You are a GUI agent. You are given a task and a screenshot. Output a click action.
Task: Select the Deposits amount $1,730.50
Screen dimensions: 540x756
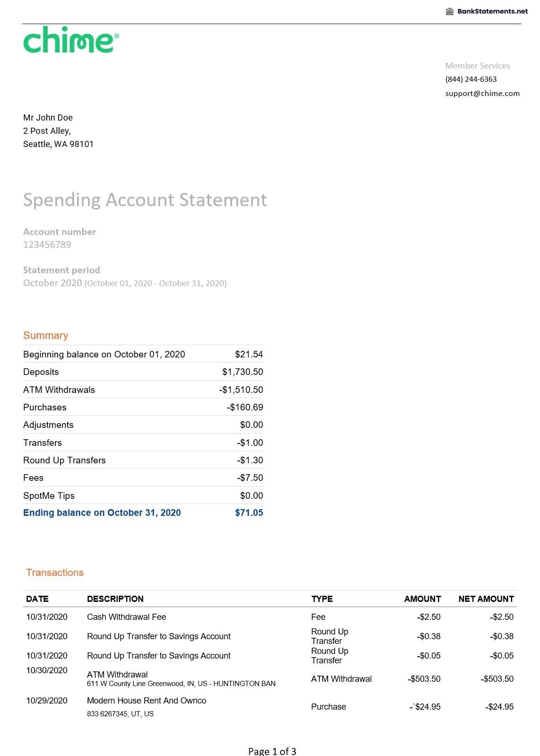(x=242, y=372)
